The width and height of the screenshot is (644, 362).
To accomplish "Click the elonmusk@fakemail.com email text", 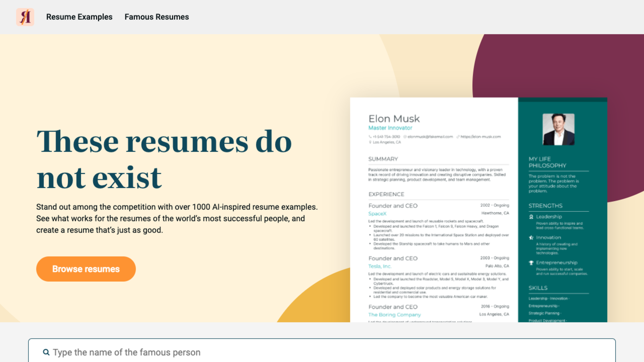I will point(430,137).
